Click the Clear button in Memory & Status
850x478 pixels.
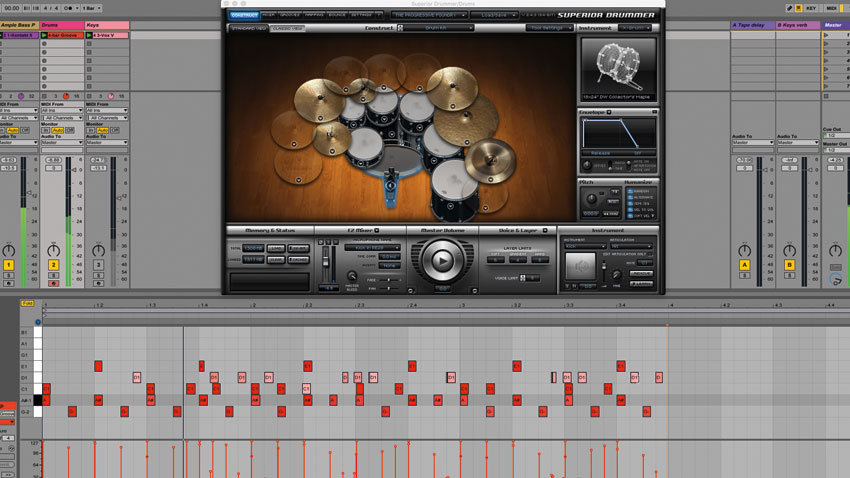276,260
